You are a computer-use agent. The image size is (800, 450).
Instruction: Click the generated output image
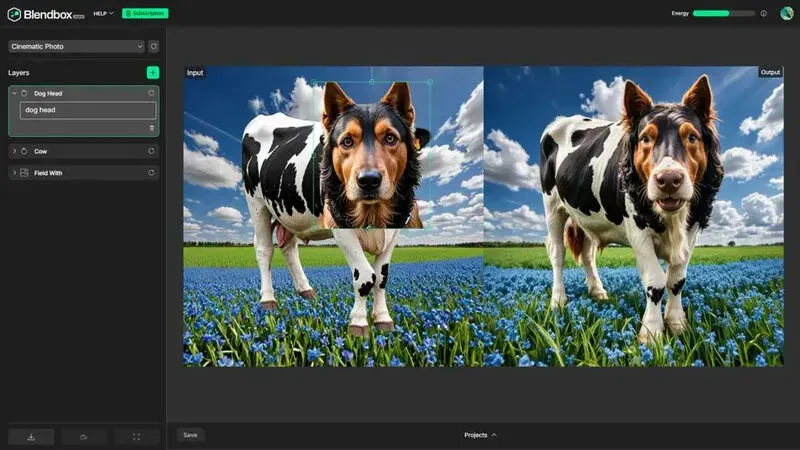(634, 216)
